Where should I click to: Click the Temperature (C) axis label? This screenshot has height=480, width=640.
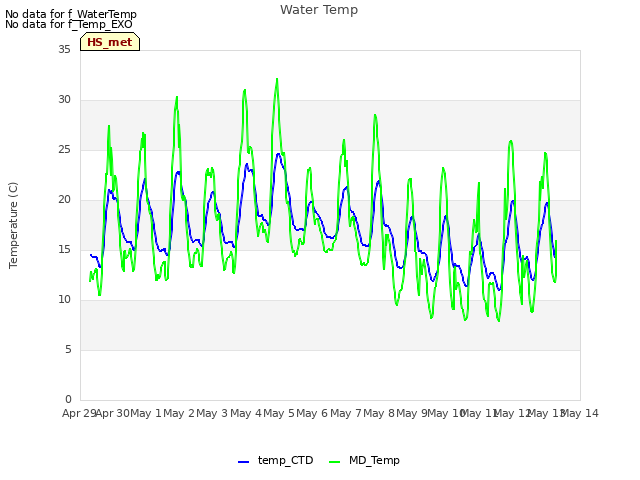pyautogui.click(x=13, y=225)
